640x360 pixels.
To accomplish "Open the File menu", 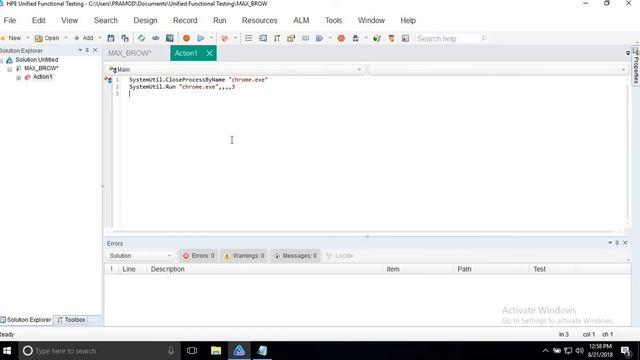I will (10, 20).
